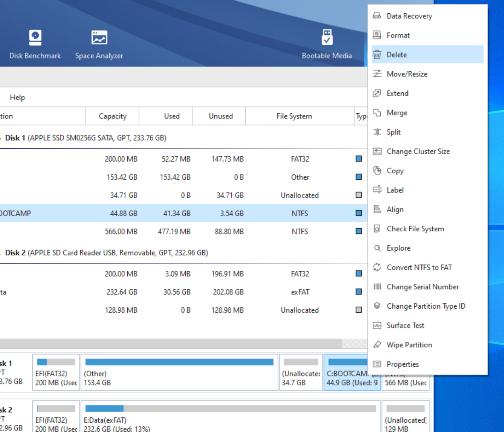The image size is (504, 432).
Task: Sort by the Unused column header
Action: point(219,116)
